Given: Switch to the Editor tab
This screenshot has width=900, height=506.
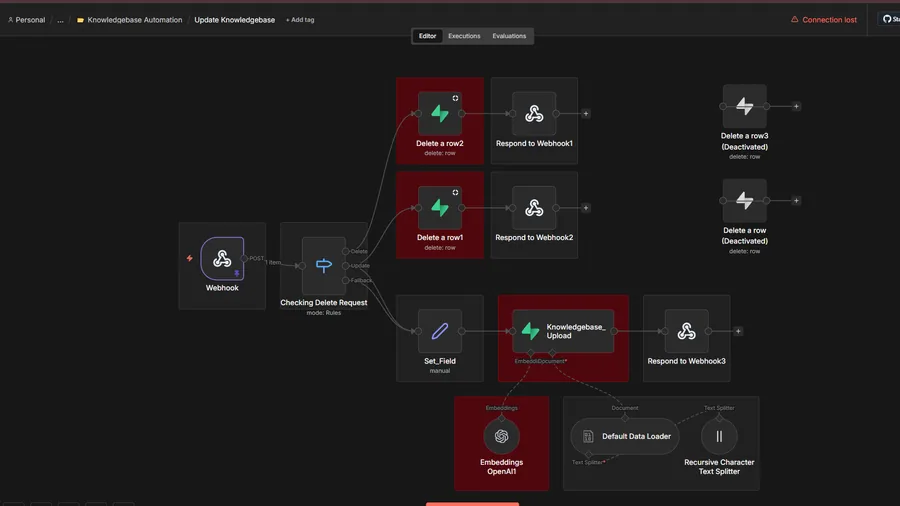Looking at the screenshot, I should pyautogui.click(x=427, y=36).
